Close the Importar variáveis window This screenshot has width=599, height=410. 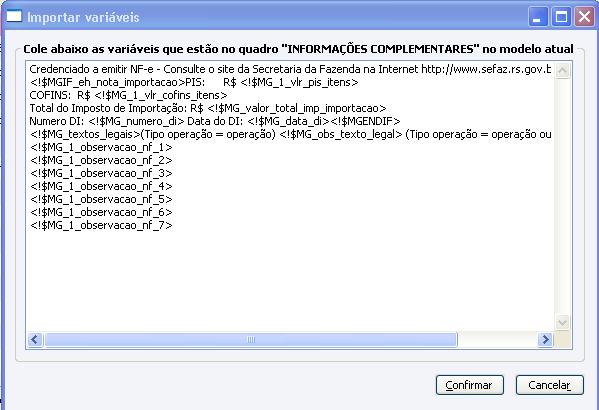point(584,17)
